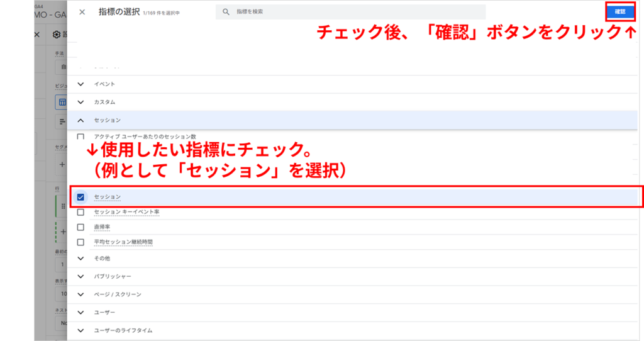Screen dimensions: 644x341
Task: Expand the ユーザーのライフタイム category
Action: 80,330
